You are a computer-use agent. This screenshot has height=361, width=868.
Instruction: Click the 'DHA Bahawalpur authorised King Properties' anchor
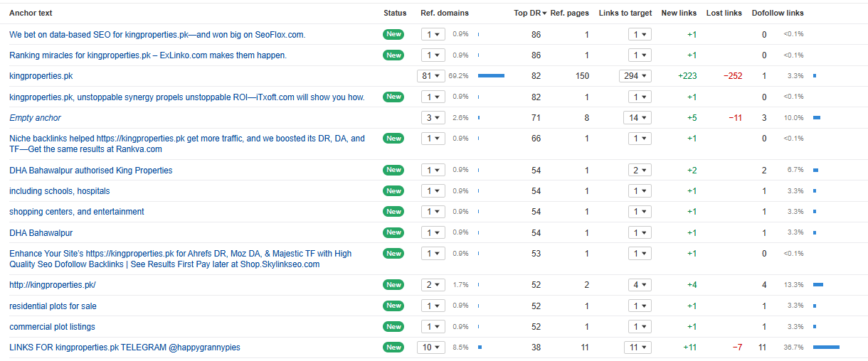click(90, 171)
